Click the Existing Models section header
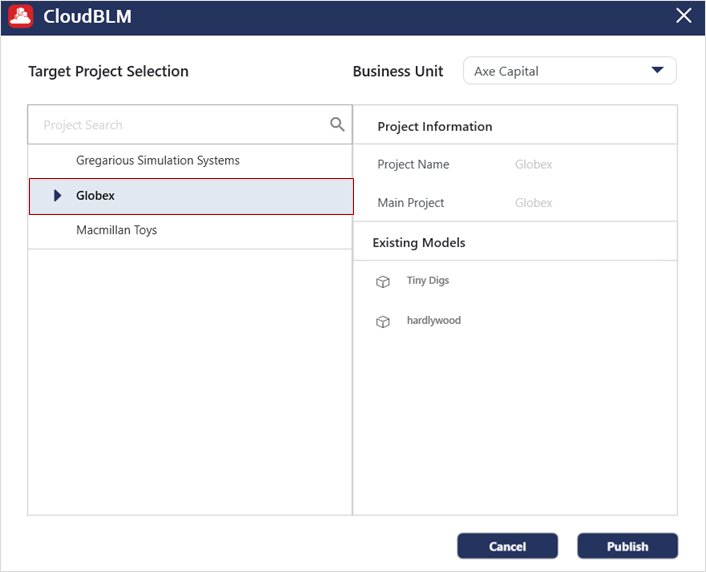The height and width of the screenshot is (572, 706). pyautogui.click(x=419, y=243)
